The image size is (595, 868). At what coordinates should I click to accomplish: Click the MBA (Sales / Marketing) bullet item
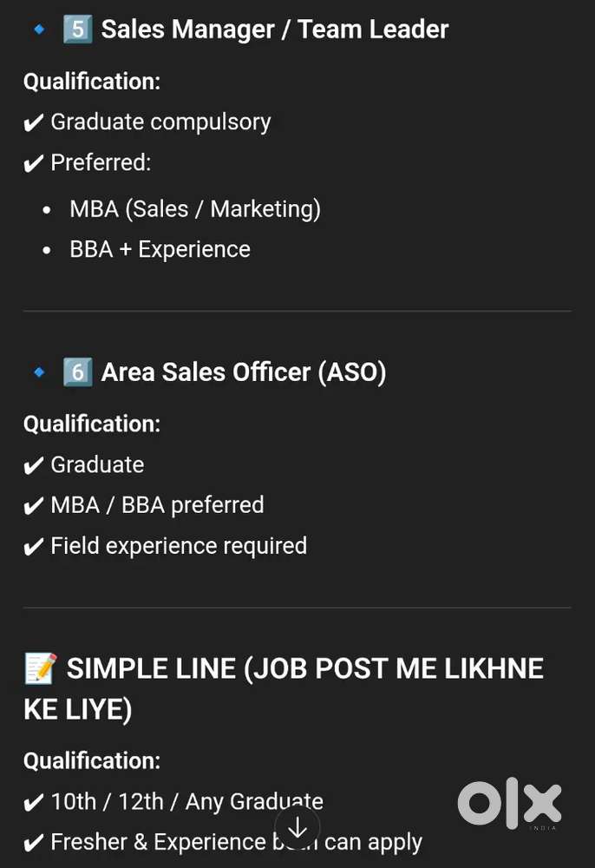[195, 209]
